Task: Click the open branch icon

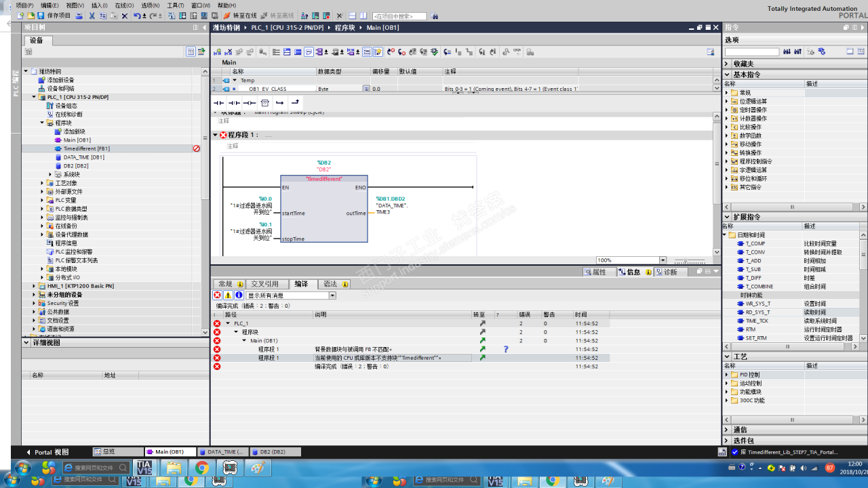Action: point(279,103)
